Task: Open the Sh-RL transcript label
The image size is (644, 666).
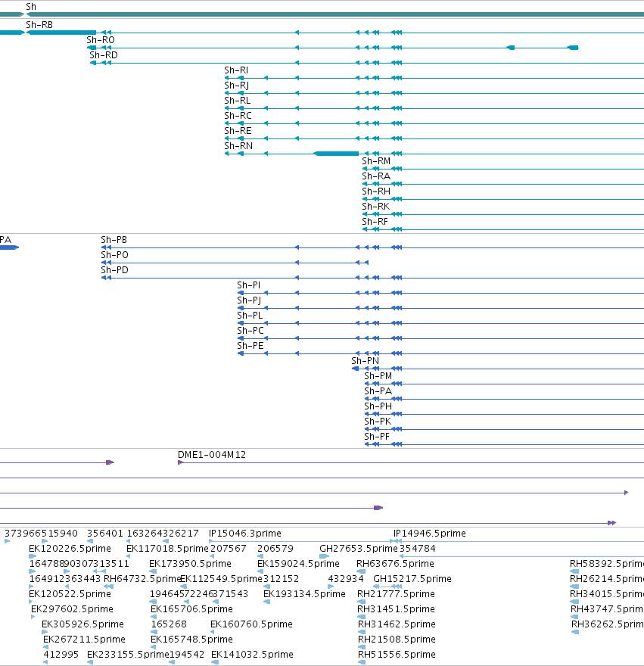Action: pyautogui.click(x=238, y=101)
